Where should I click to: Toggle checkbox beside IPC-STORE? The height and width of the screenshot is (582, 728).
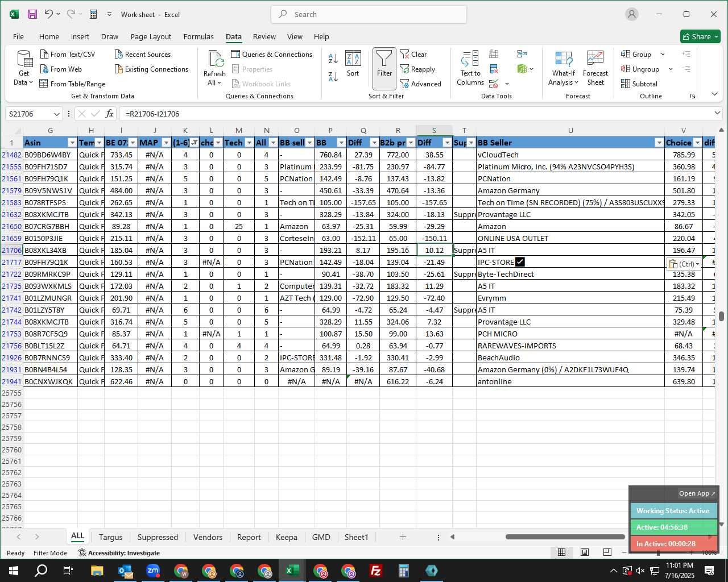tap(520, 262)
